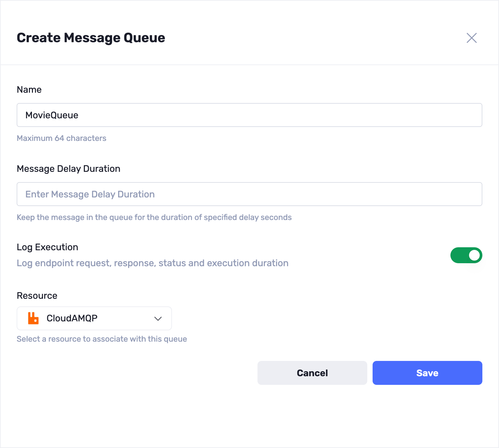Click the Create Message Queue title
The height and width of the screenshot is (448, 499).
[x=91, y=38]
